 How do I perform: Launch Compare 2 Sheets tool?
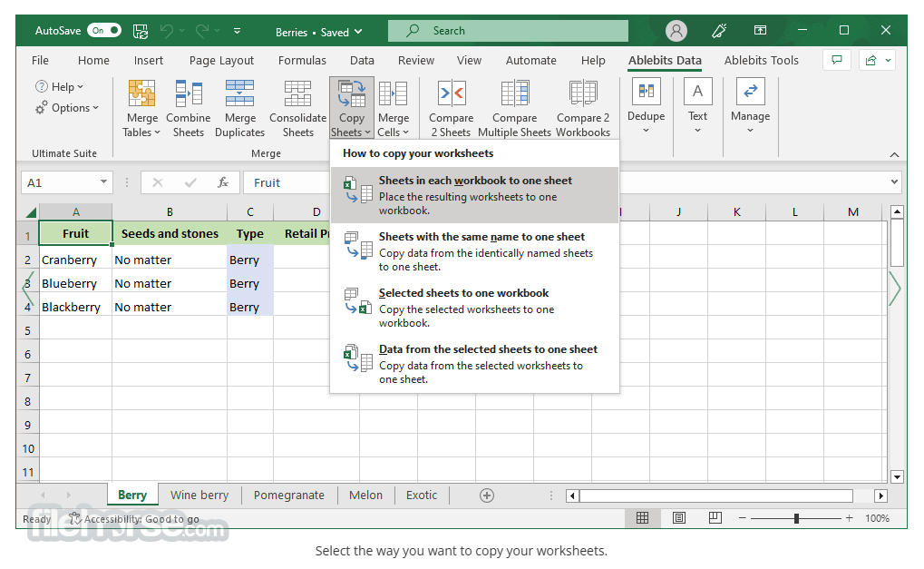(x=451, y=109)
